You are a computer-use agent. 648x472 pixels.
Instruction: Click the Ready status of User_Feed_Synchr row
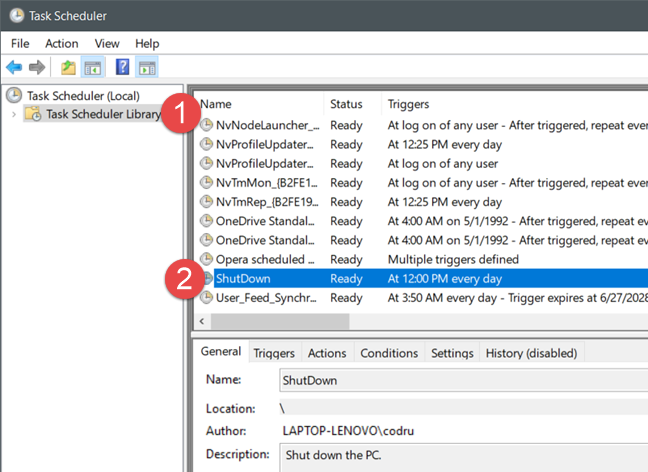(346, 298)
